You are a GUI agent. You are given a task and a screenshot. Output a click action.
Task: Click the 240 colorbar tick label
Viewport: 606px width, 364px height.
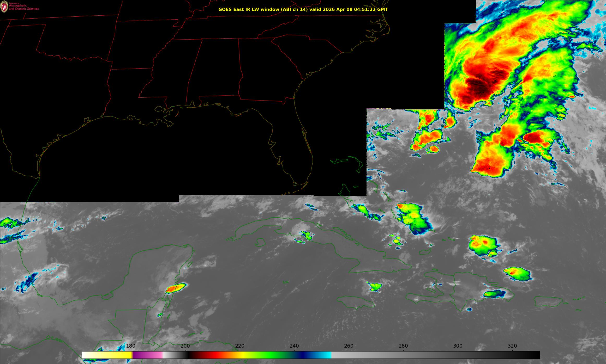(294, 346)
